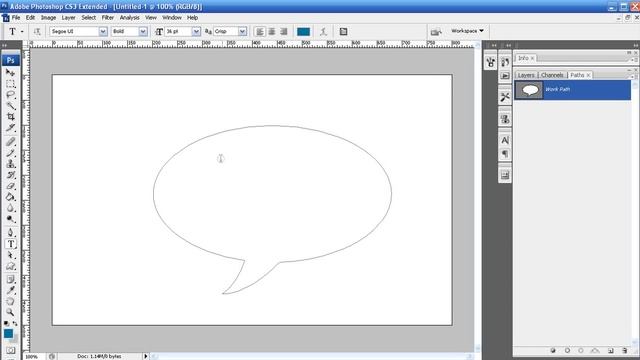Select the Move tool

tap(11, 72)
